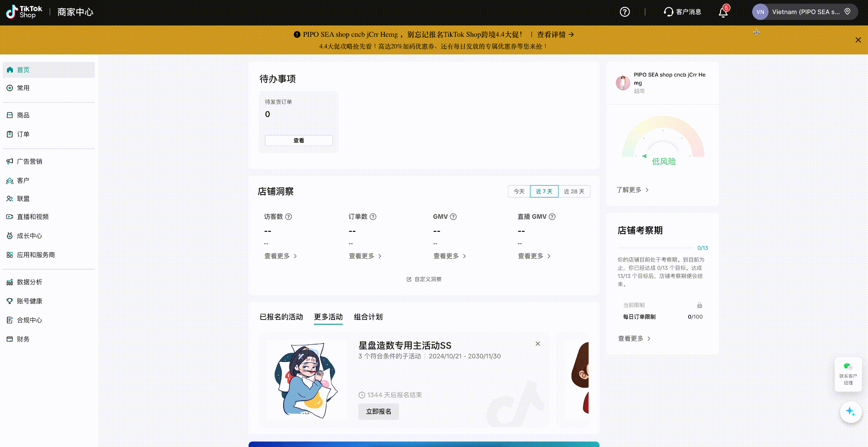
Task: Select the 今天 time range
Action: tap(519, 192)
